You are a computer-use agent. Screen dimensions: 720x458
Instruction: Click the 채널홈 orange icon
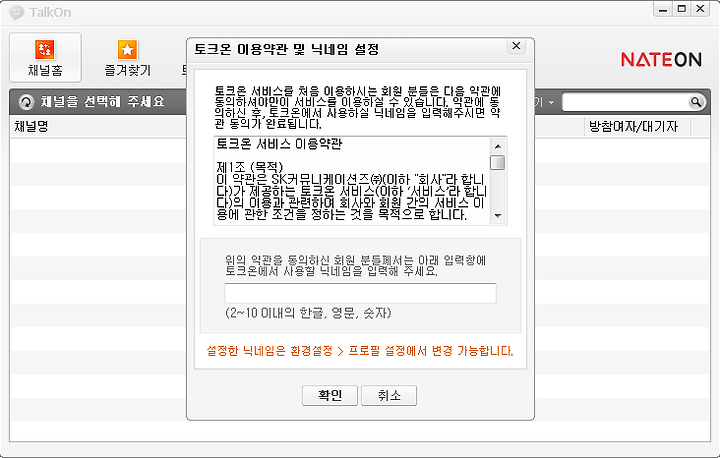[x=45, y=50]
